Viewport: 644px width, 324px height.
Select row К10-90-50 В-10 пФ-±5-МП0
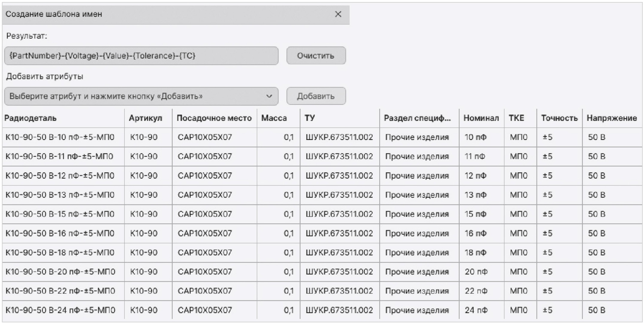60,137
